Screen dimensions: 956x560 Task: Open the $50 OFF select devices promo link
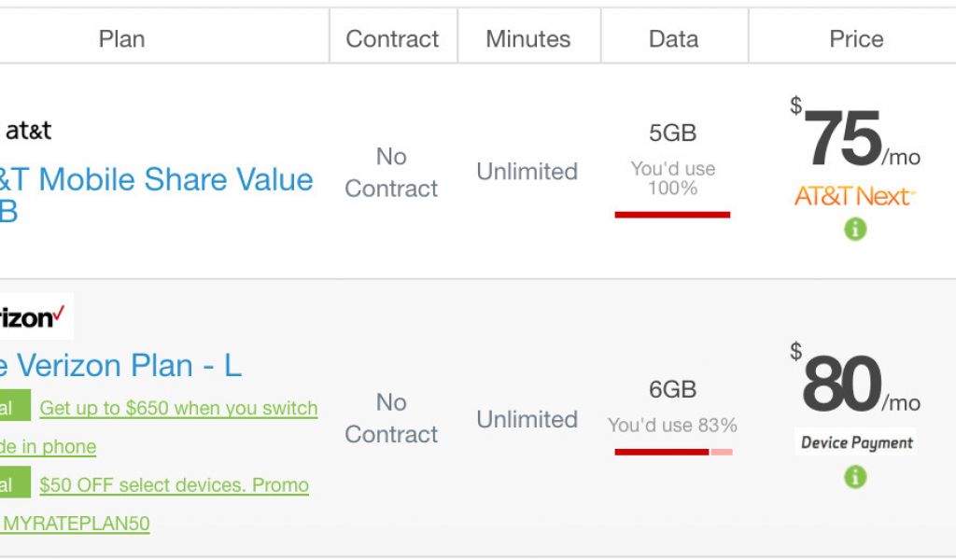pos(174,484)
